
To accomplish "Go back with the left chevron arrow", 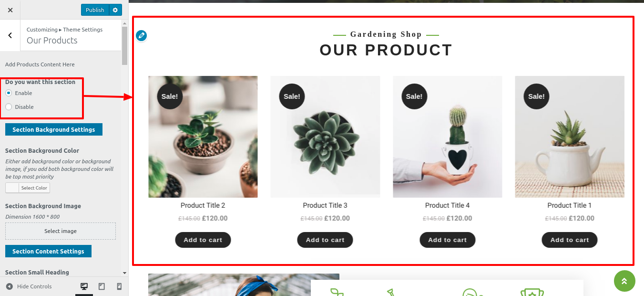I will click(10, 35).
